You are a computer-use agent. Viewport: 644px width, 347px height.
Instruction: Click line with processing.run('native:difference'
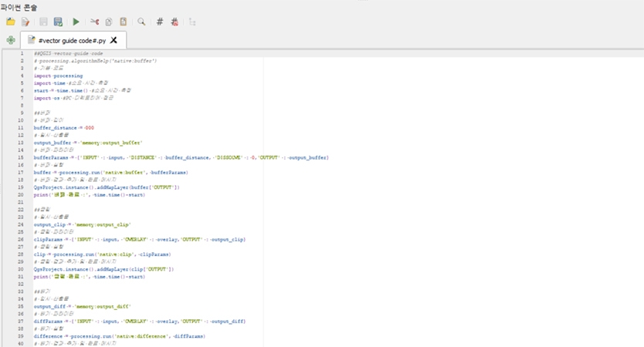[119, 336]
